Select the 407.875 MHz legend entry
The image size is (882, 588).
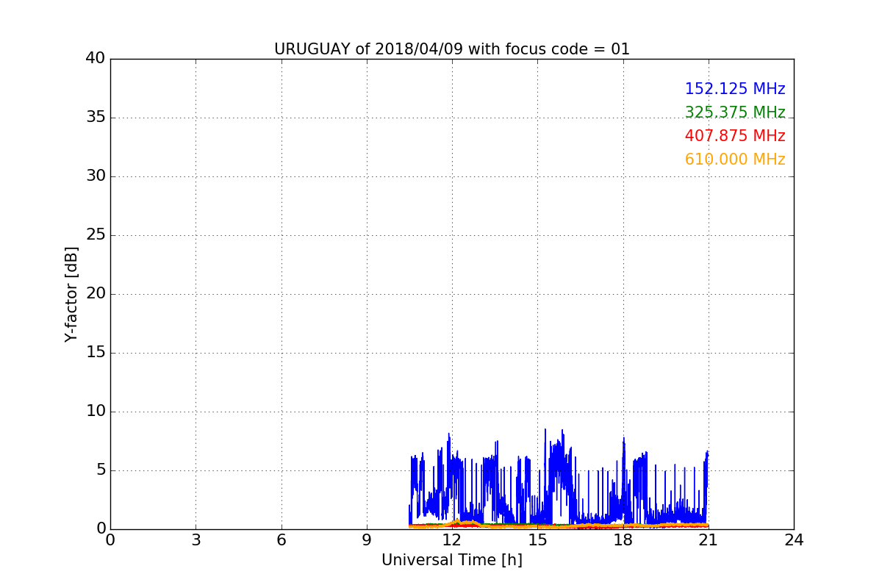click(735, 136)
